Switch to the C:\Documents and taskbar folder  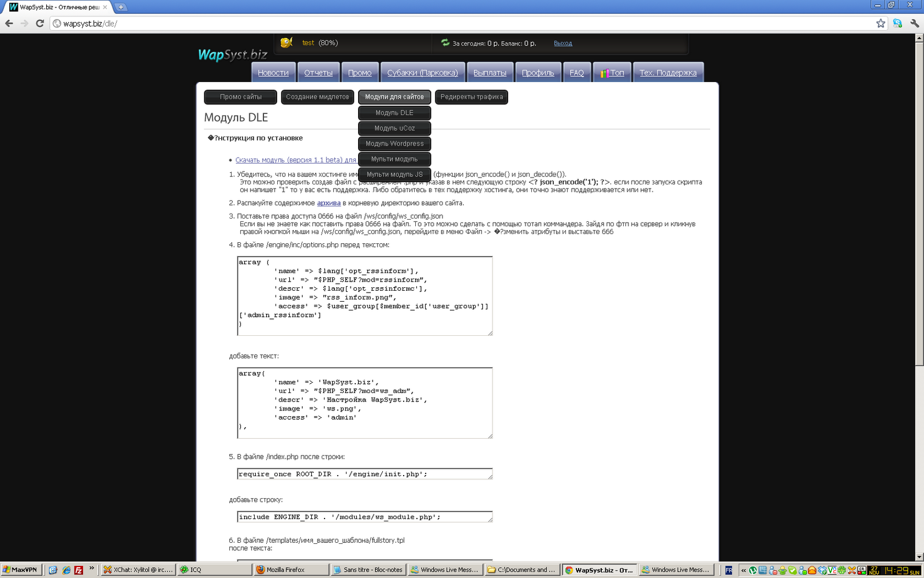point(522,570)
